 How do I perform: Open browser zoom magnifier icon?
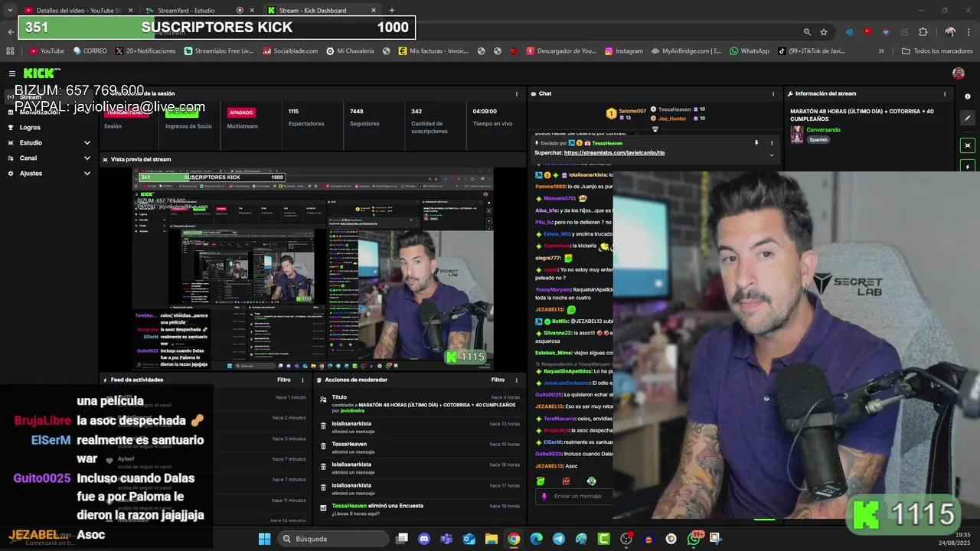tap(807, 32)
